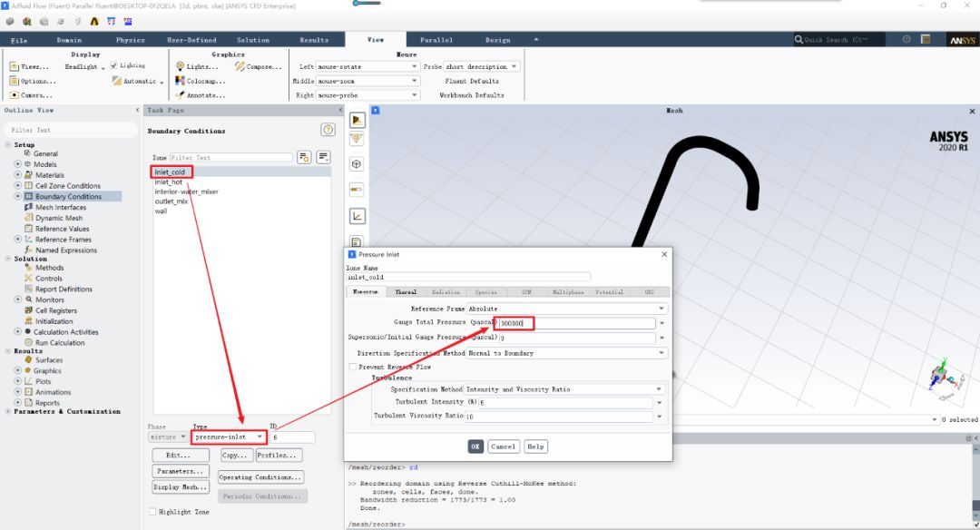
Task: Open the Camera settings
Action: (x=31, y=95)
